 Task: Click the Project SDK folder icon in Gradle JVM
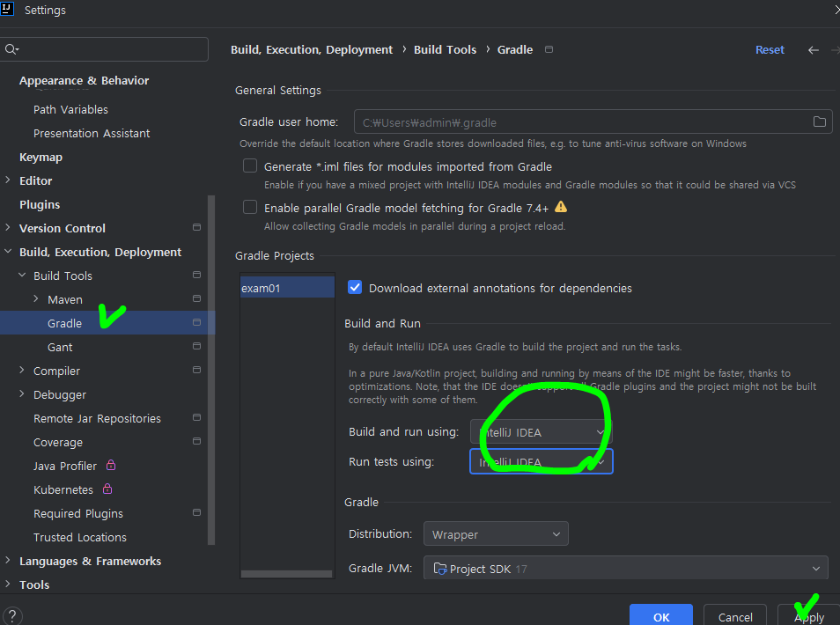[x=440, y=569]
